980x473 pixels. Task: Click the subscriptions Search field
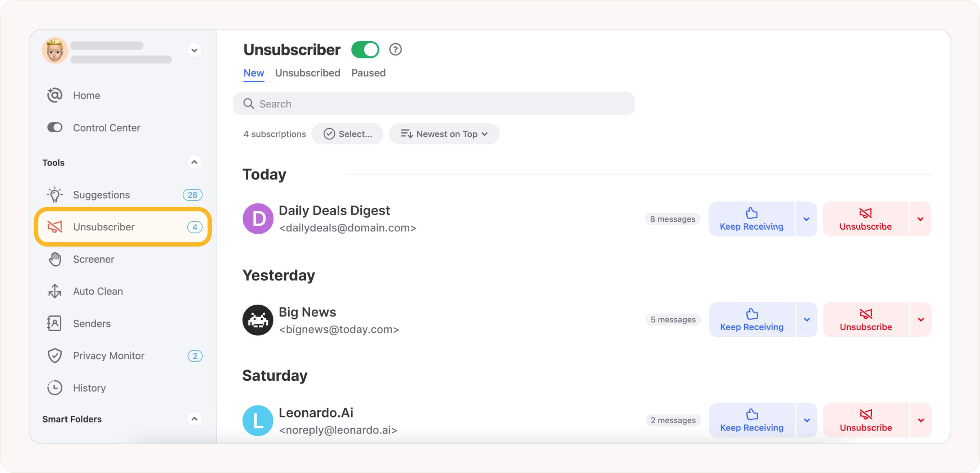point(434,103)
